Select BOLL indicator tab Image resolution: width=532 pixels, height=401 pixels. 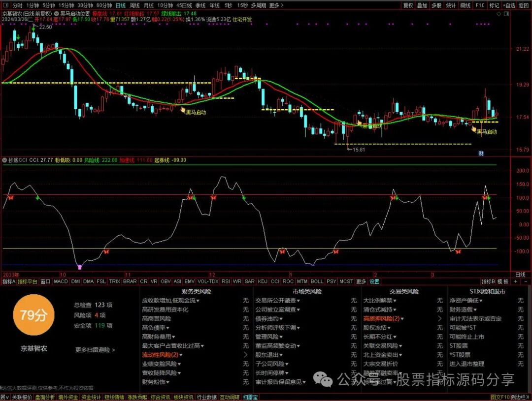pos(317,281)
